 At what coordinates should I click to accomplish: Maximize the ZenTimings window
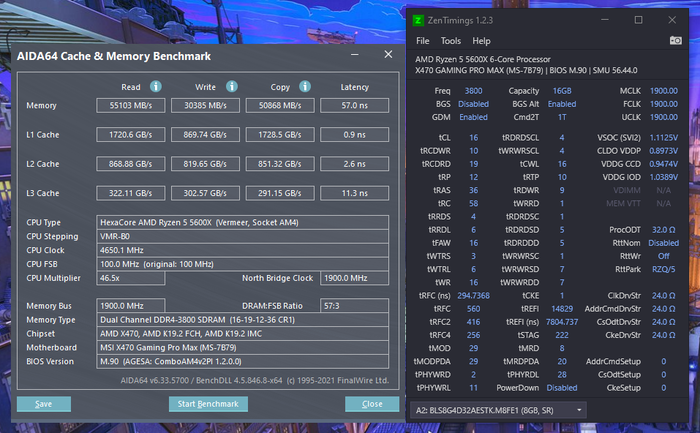click(x=638, y=20)
